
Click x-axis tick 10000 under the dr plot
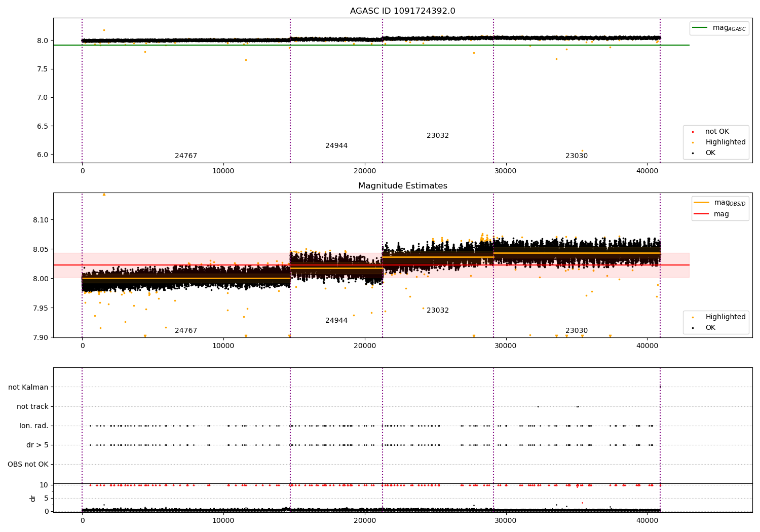click(223, 521)
